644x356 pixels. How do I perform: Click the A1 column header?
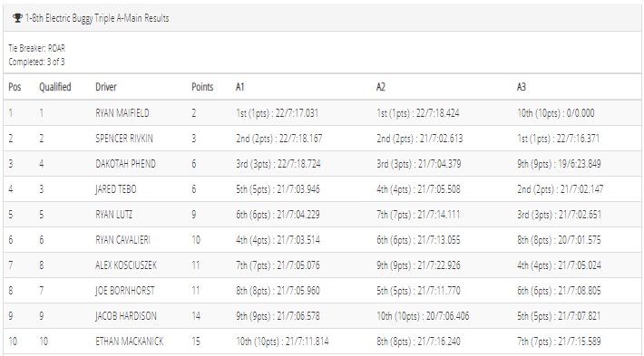tap(239, 87)
